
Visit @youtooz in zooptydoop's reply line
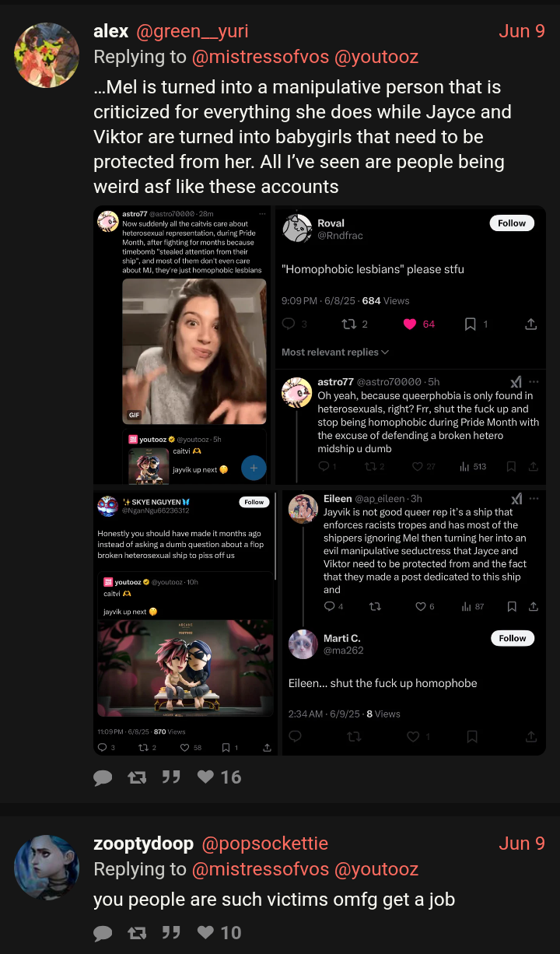(x=376, y=869)
